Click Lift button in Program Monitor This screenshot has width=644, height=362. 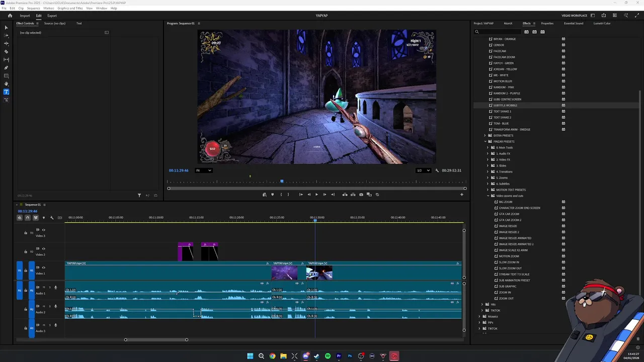[345, 195]
